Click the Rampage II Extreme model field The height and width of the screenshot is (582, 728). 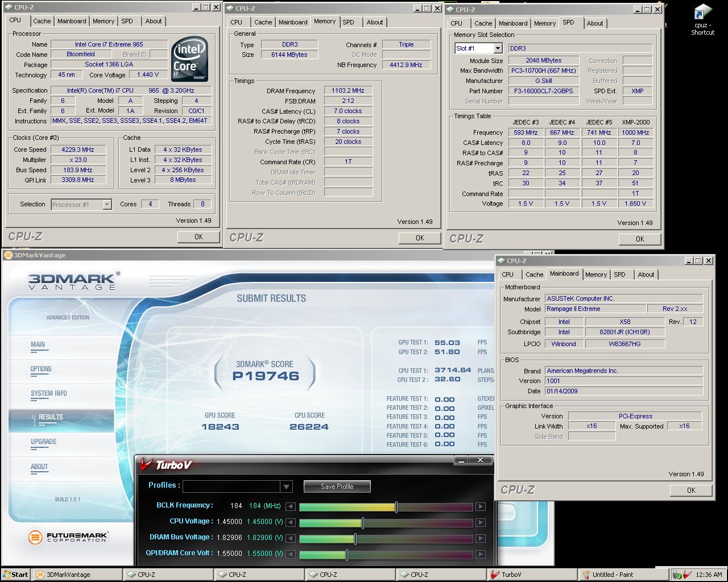click(x=595, y=309)
